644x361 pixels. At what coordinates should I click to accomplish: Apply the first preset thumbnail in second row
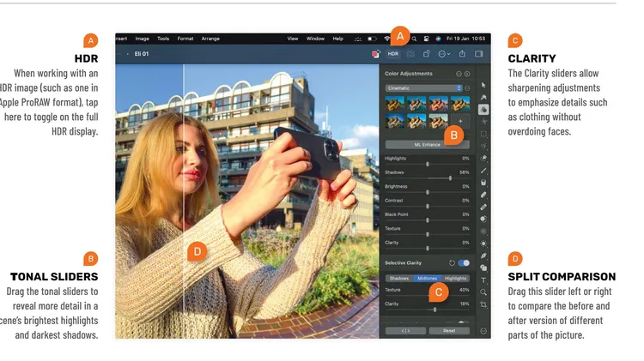tap(395, 121)
